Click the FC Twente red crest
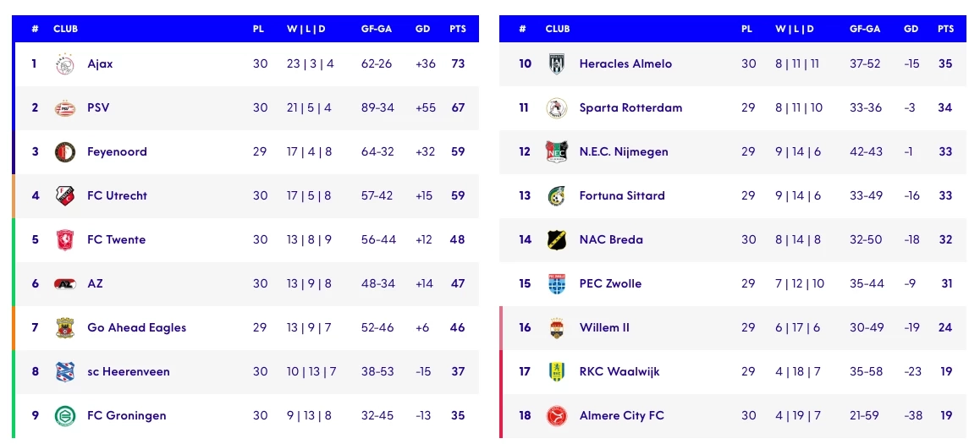Viewport: 980px width, 444px height. (64, 240)
